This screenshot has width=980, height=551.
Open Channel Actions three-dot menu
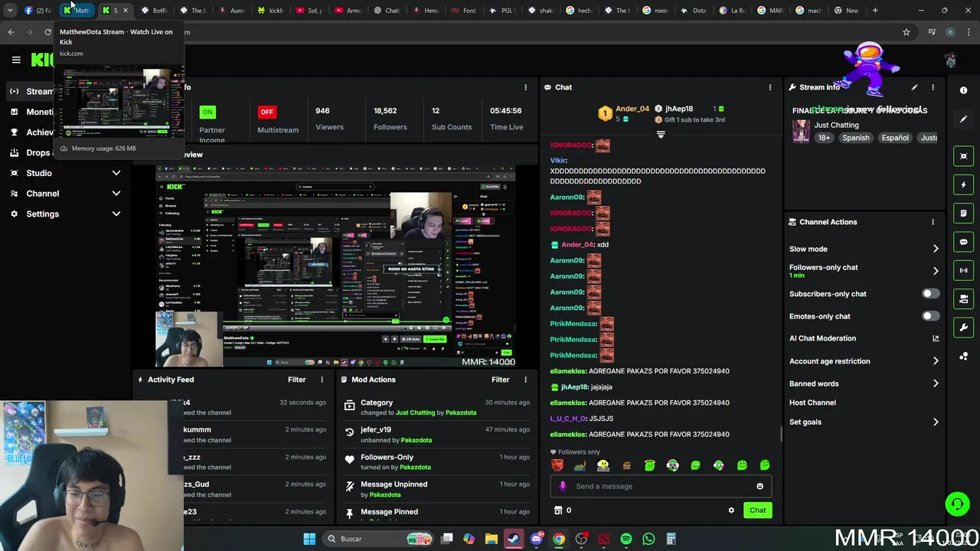click(x=933, y=222)
